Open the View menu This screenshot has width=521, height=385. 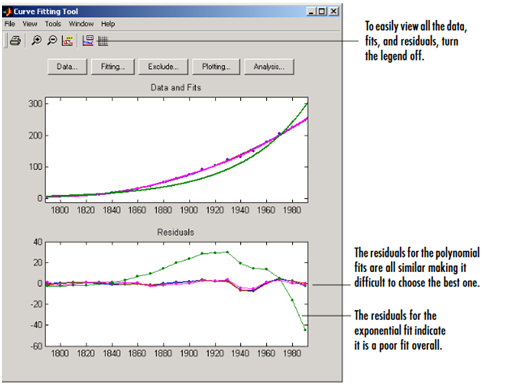[x=30, y=24]
